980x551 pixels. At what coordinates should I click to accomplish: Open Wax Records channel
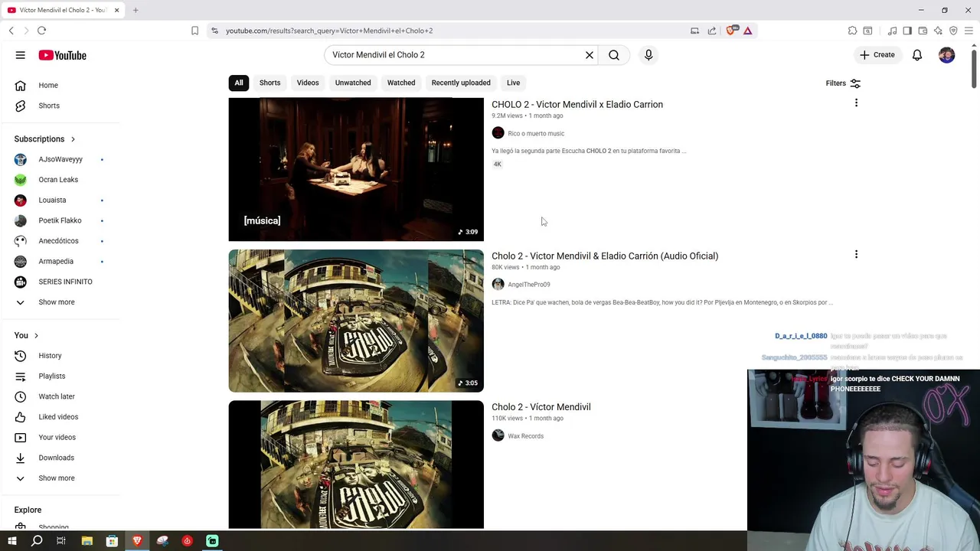[x=525, y=436]
